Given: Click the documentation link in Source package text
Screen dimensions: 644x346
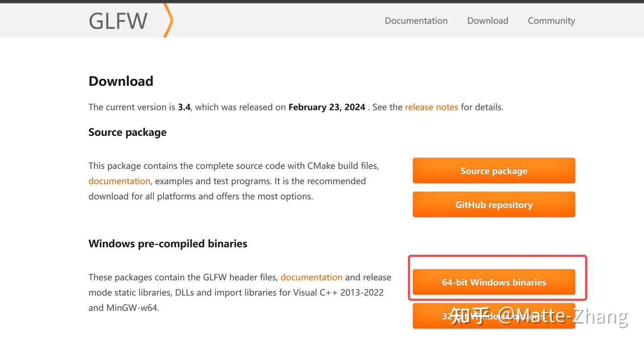Looking at the screenshot, I should click(119, 181).
